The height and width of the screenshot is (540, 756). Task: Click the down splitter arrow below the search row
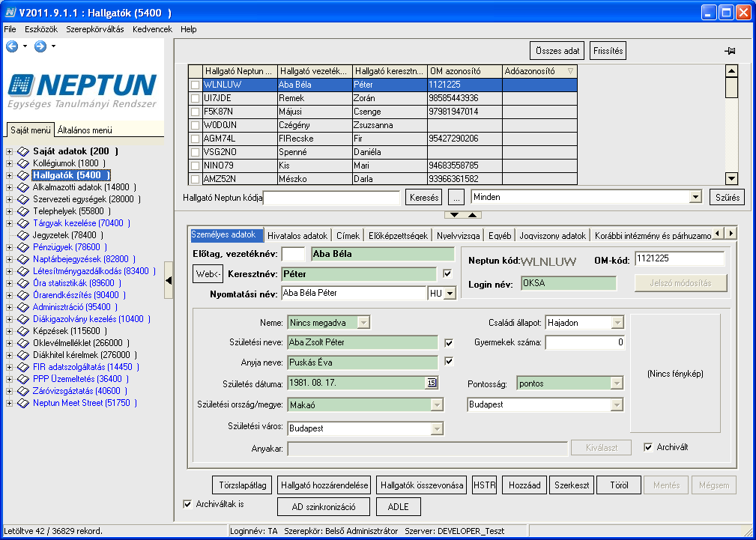[x=454, y=214]
